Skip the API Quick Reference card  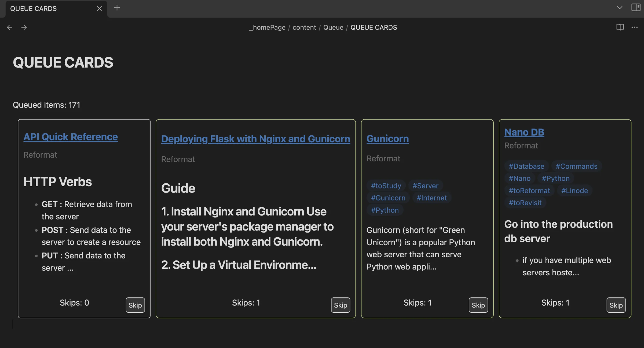coord(135,305)
